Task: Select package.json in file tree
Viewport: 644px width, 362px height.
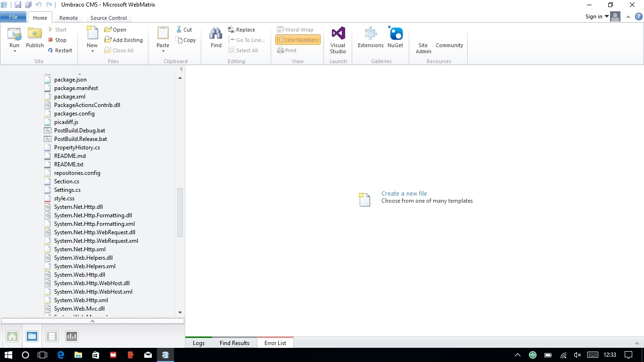Action: coord(70,80)
